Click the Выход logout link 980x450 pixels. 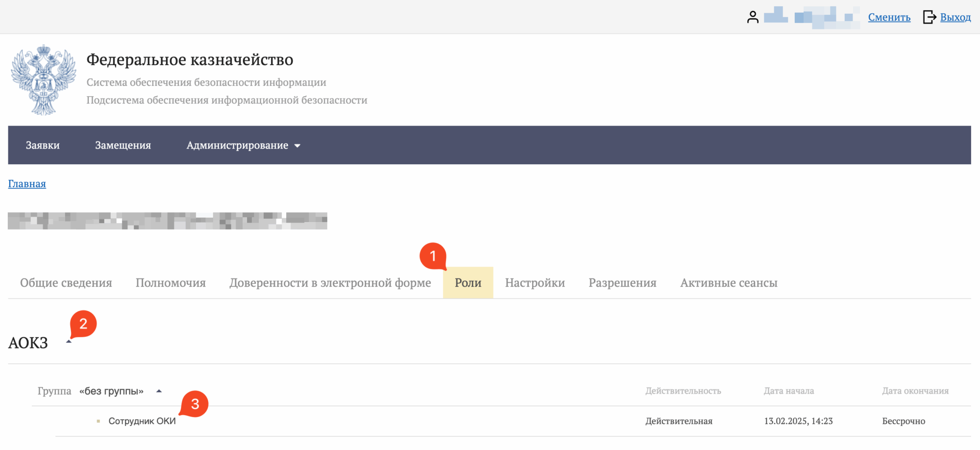click(955, 17)
